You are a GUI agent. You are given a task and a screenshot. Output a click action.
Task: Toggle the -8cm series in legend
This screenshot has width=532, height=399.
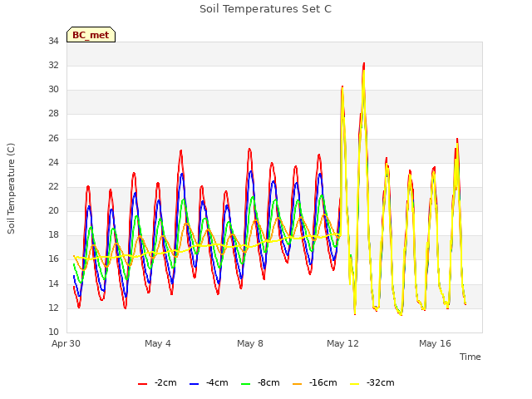(x=260, y=383)
